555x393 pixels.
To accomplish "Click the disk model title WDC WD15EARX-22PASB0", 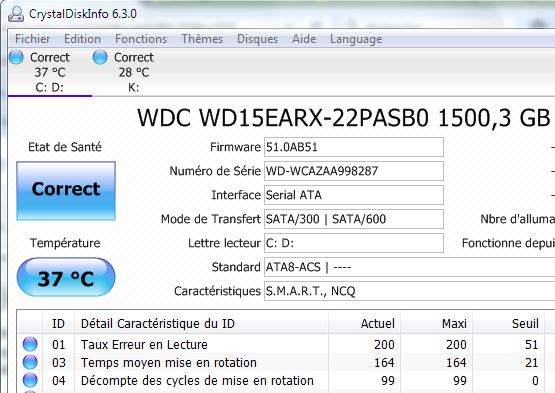I will (283, 118).
